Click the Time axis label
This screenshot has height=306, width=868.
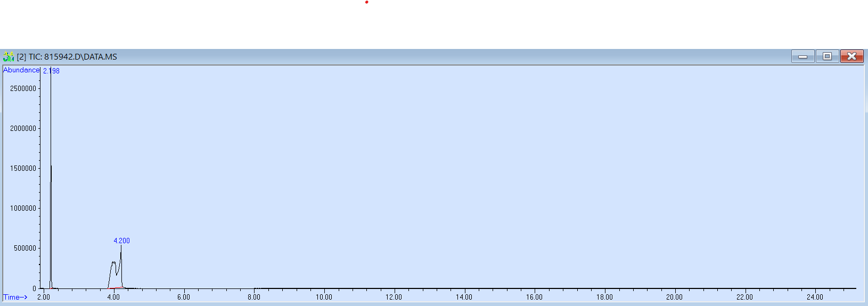pyautogui.click(x=15, y=297)
